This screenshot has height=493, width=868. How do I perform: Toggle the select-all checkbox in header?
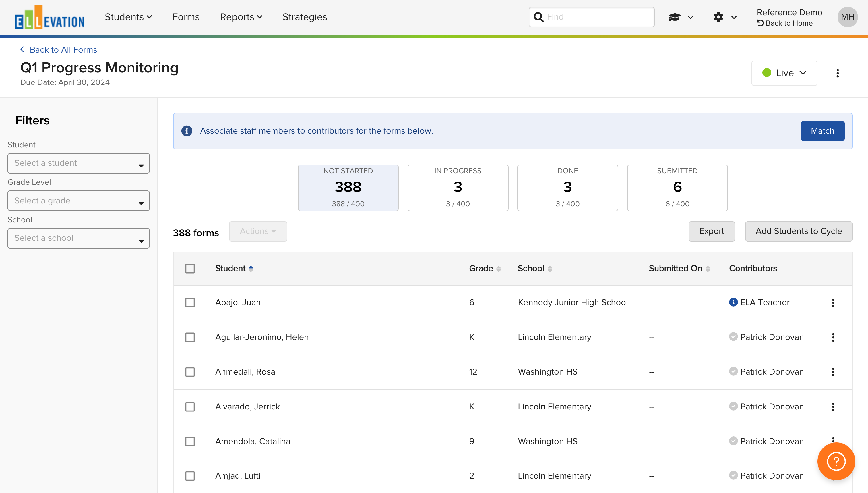[x=190, y=269]
